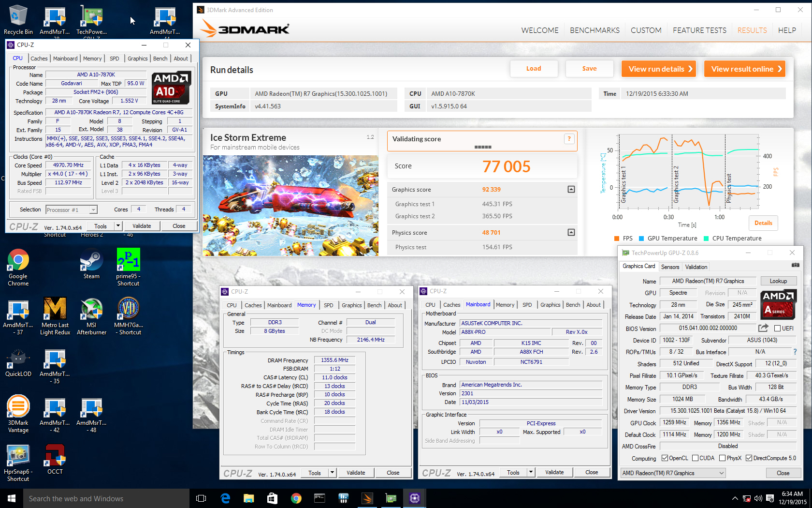Click the GPU-Z screenshot camera icon
Screen dimensions: 812x508
pos(795,265)
